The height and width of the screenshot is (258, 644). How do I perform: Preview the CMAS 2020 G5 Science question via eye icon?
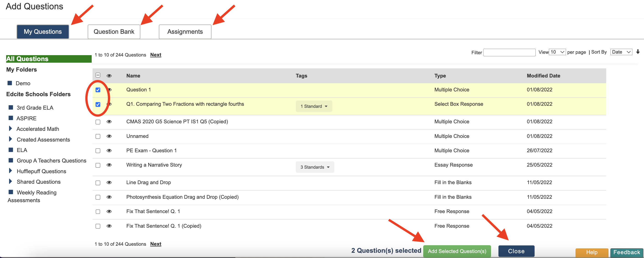(109, 122)
